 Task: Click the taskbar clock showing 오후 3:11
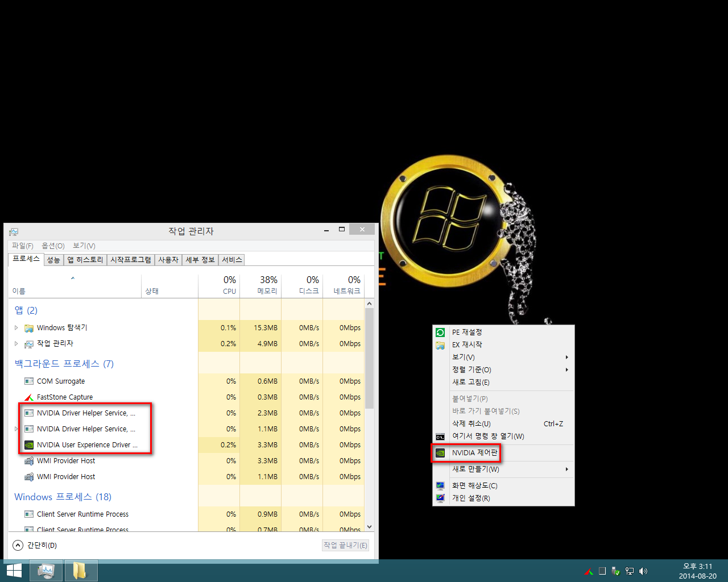698,571
